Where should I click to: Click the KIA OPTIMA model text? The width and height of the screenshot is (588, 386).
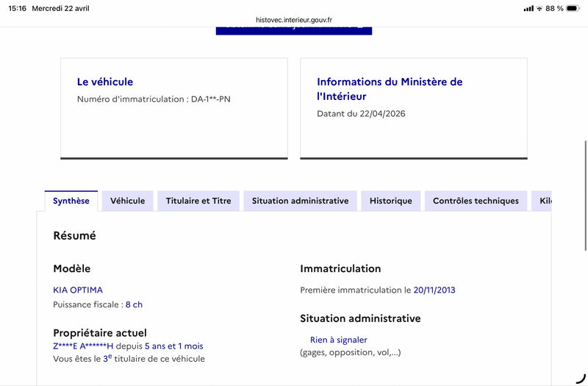[78, 290]
